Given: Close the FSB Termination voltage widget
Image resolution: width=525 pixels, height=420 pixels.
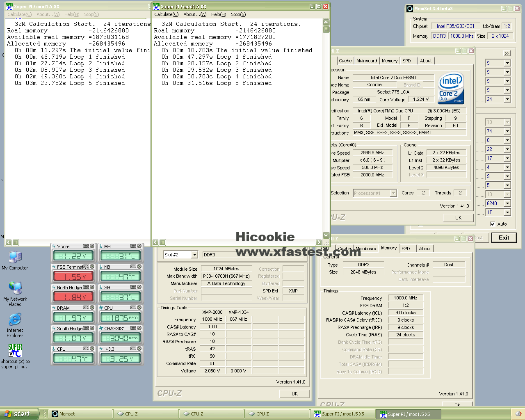Looking at the screenshot, I should 92,267.
